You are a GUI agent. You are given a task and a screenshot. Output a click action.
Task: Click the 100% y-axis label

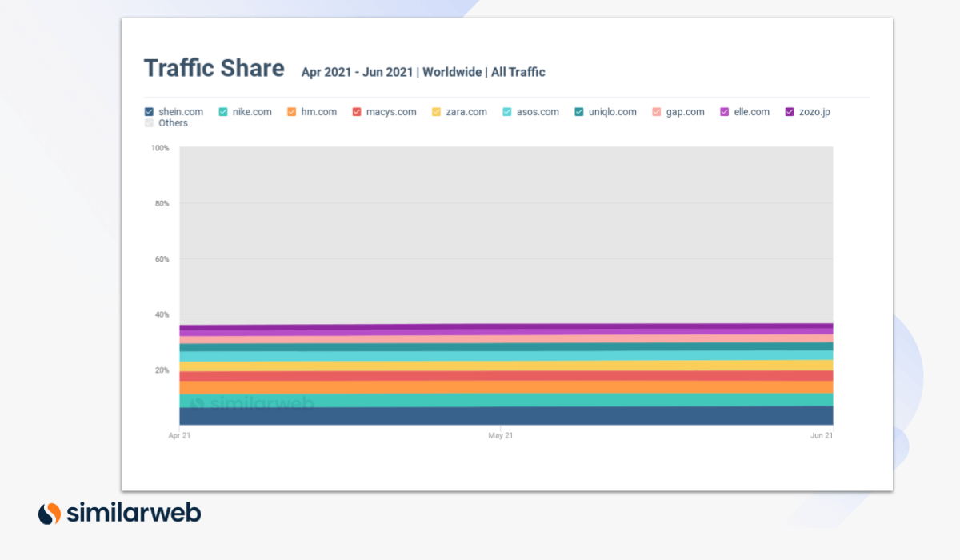(x=160, y=148)
